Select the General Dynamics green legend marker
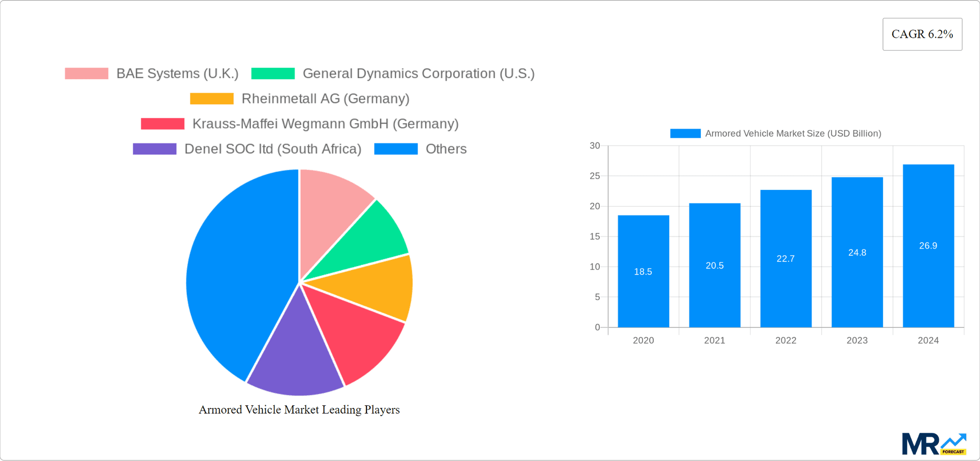980x461 pixels. coord(273,74)
